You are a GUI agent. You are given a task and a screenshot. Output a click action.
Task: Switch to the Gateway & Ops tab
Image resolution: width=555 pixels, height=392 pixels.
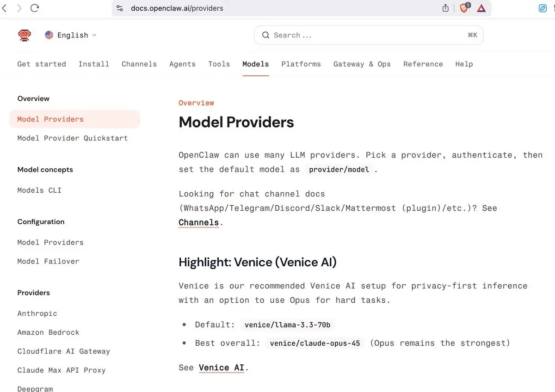(362, 64)
